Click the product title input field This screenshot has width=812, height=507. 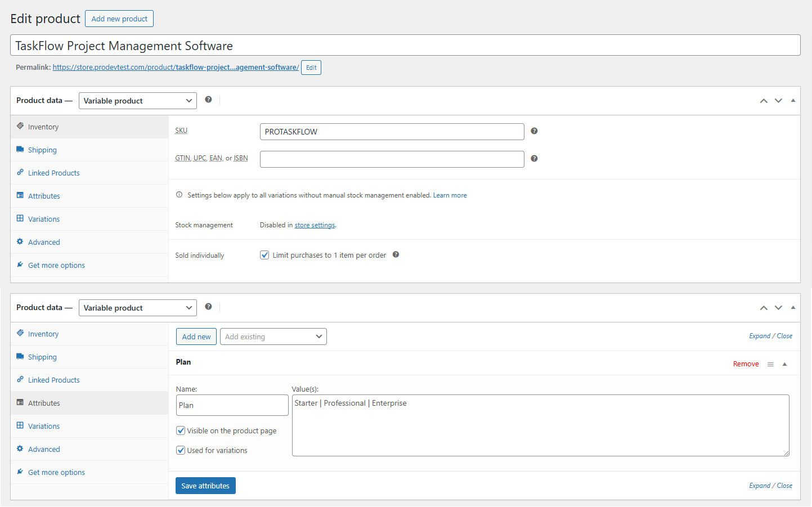[405, 45]
